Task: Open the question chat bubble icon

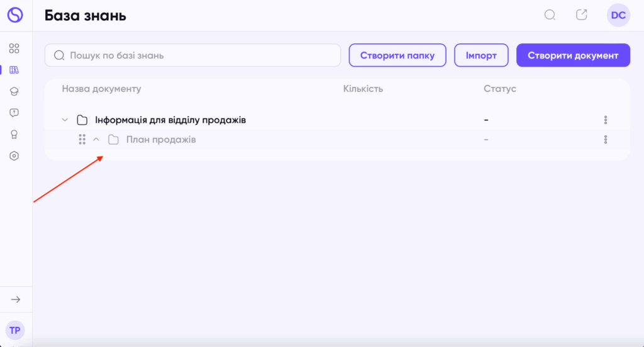Action: pyautogui.click(x=14, y=113)
